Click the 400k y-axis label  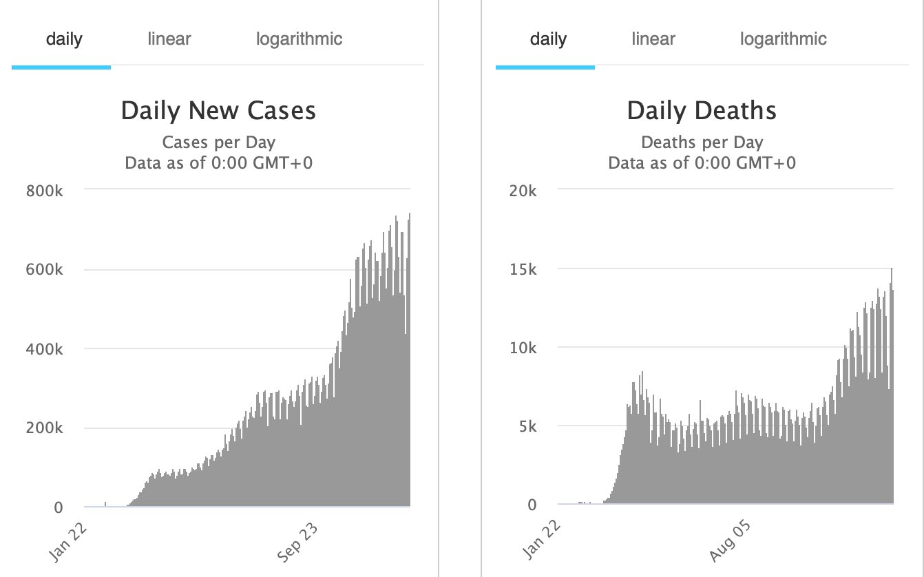[x=44, y=348]
